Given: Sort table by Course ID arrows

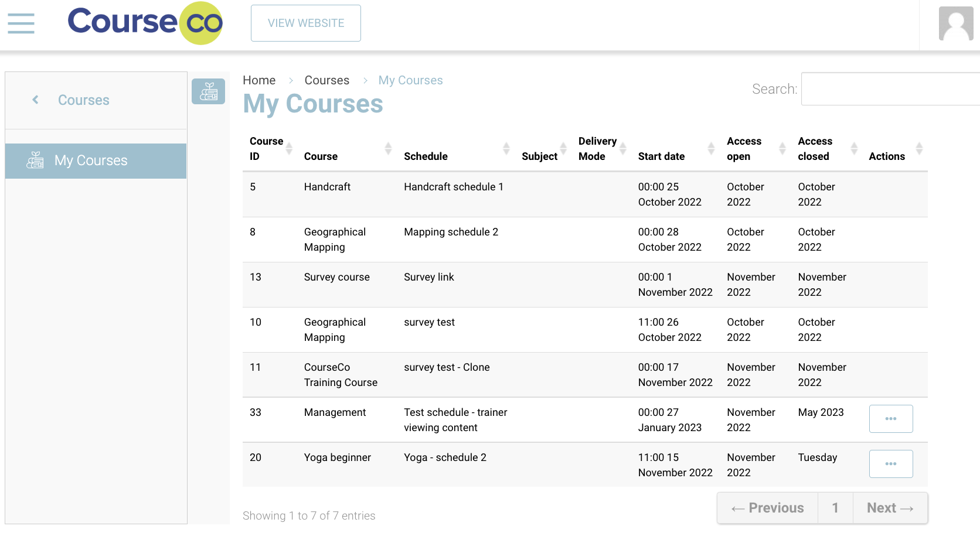Looking at the screenshot, I should tap(289, 149).
